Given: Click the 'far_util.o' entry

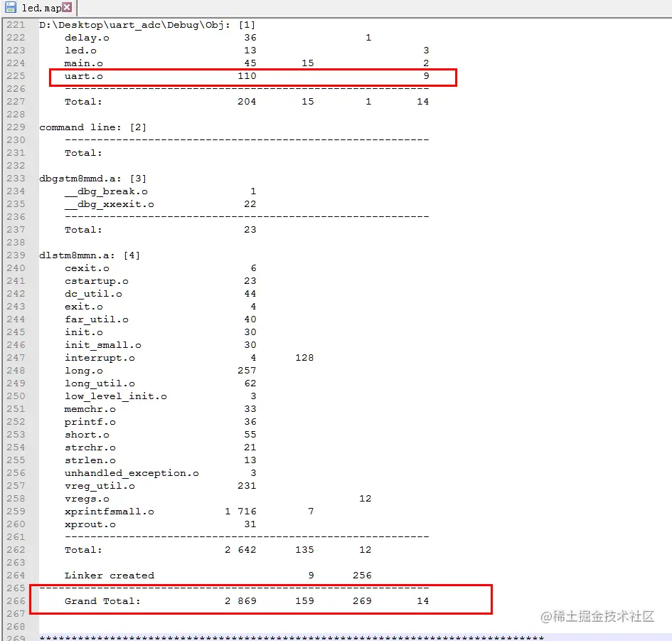Looking at the screenshot, I should (x=97, y=319).
